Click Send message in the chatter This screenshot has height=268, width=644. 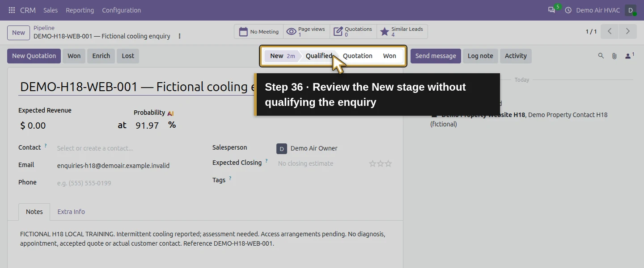pyautogui.click(x=436, y=56)
